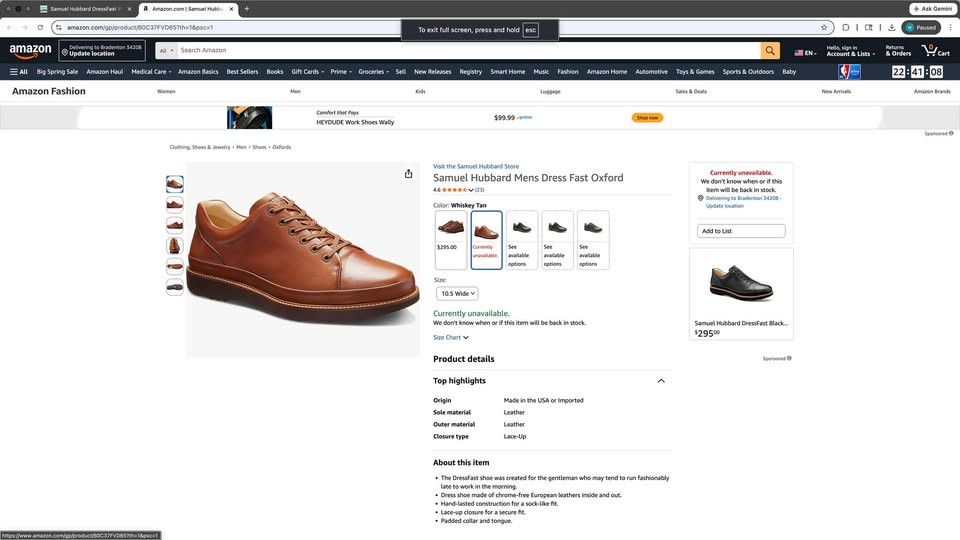Choose the Whiskey Tan unavailable swatch
The image size is (960, 540).
[x=486, y=239]
